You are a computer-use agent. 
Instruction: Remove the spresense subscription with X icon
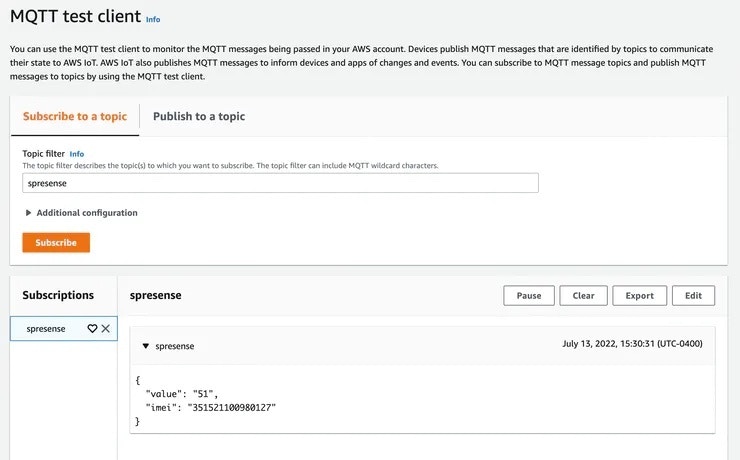(x=106, y=328)
